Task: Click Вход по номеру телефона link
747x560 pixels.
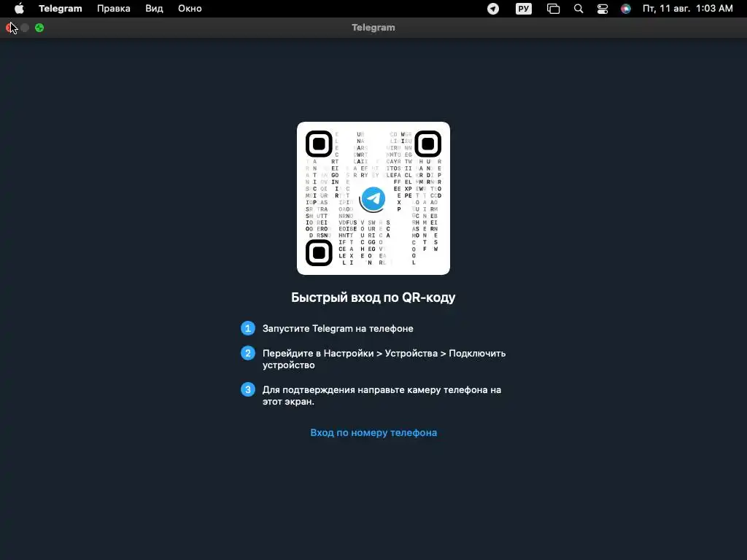Action: [373, 432]
